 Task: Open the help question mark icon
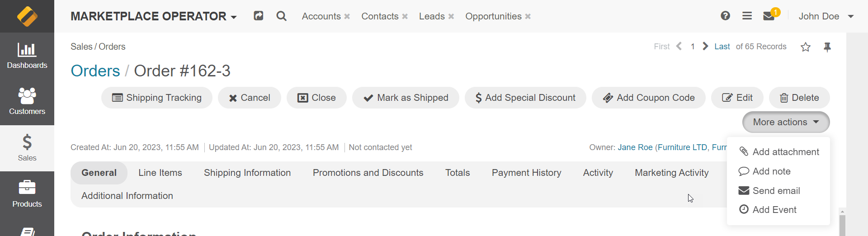(x=725, y=16)
